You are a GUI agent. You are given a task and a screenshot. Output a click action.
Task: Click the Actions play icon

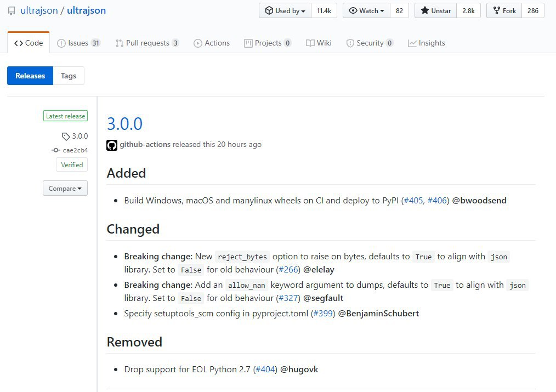point(197,43)
